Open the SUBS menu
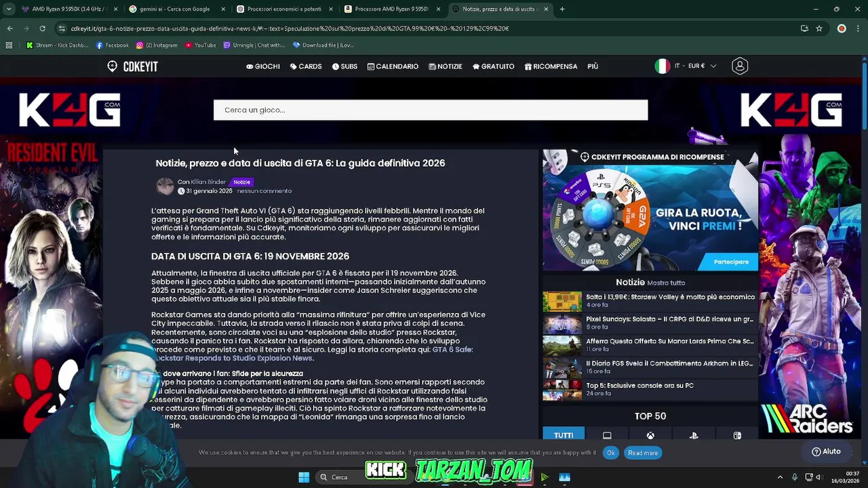Image resolution: width=868 pixels, height=488 pixels. (x=344, y=66)
